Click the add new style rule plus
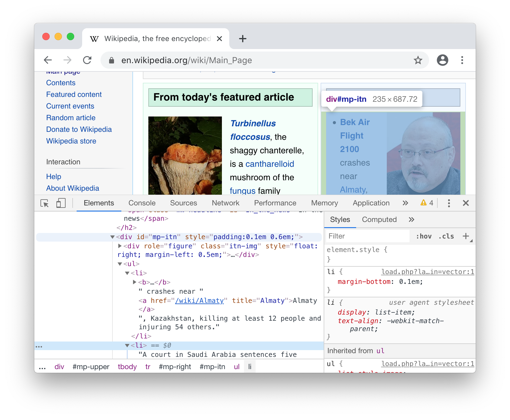The height and width of the screenshot is (420, 510). pos(466,236)
